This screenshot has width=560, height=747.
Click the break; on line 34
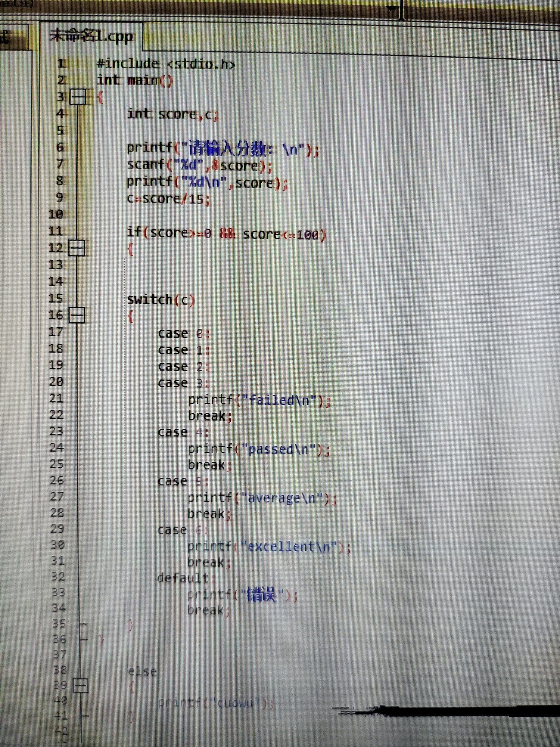click(x=209, y=610)
